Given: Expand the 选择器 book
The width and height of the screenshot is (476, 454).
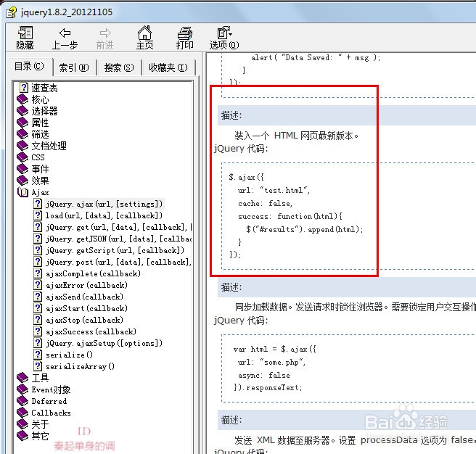Looking at the screenshot, I should coord(37,111).
